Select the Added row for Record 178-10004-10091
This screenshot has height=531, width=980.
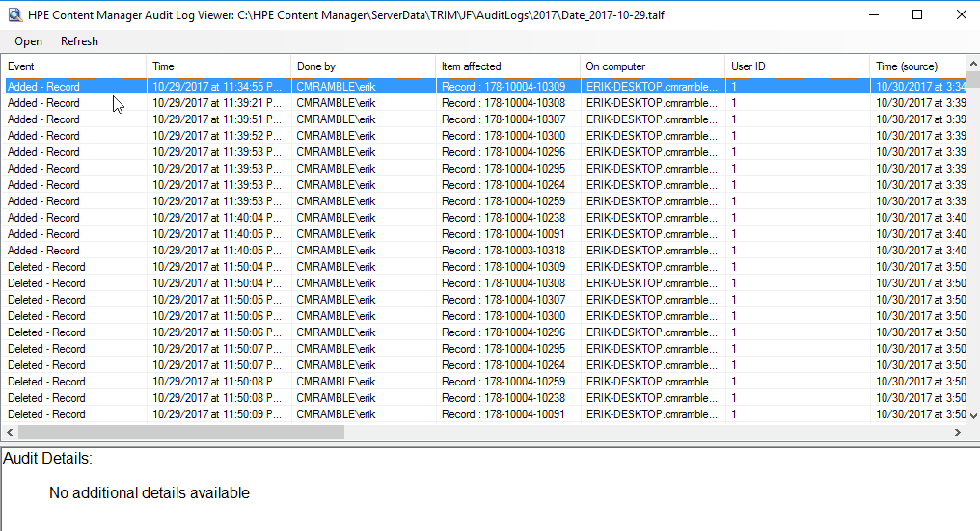tap(484, 234)
